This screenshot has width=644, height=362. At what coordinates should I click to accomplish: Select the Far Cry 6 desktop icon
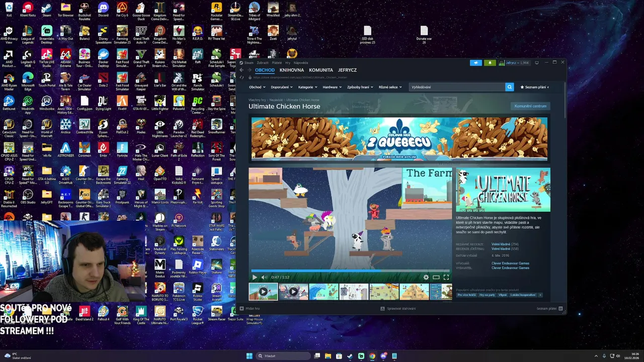tap(122, 9)
